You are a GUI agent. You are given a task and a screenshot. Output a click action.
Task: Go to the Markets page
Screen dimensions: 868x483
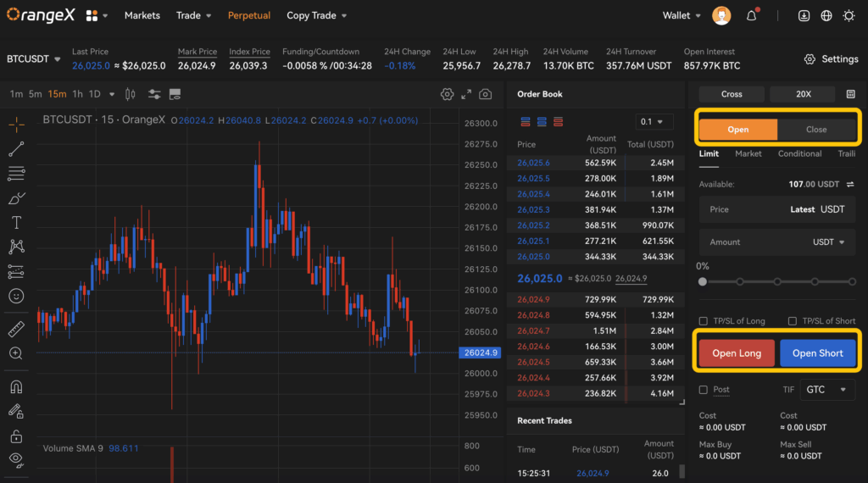(142, 15)
